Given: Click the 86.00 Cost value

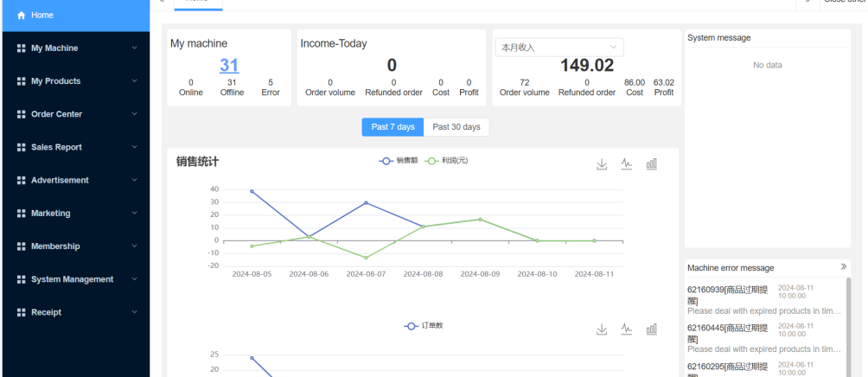Looking at the screenshot, I should click(x=635, y=82).
